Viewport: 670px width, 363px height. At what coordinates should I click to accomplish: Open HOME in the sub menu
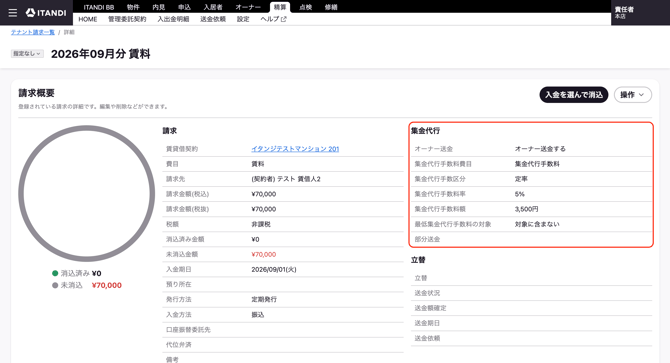(88, 19)
